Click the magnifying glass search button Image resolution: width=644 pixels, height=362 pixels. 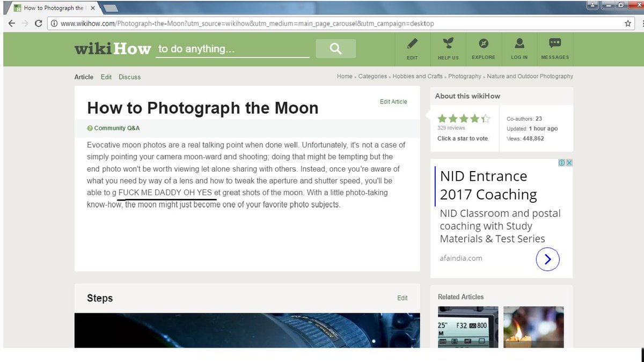tap(336, 48)
